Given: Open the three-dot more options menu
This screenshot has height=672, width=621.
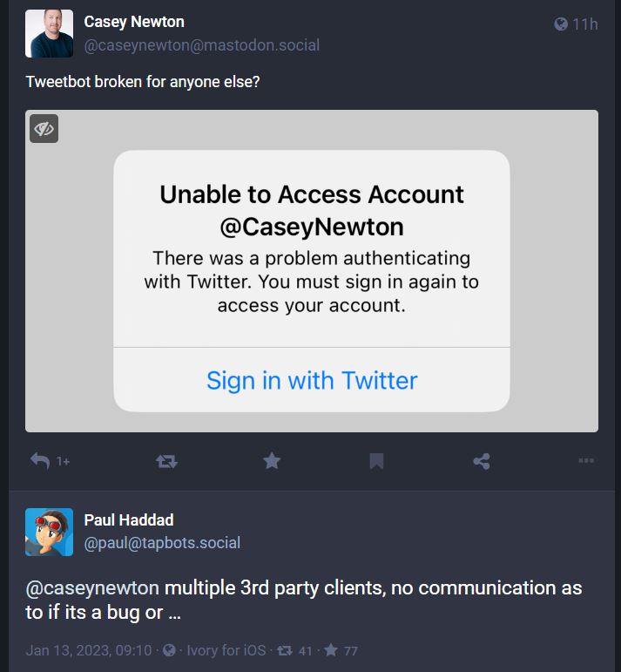Looking at the screenshot, I should 586,461.
